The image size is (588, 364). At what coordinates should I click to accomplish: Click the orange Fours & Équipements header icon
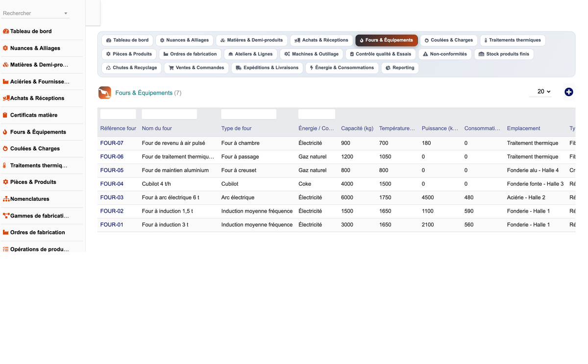(x=104, y=93)
